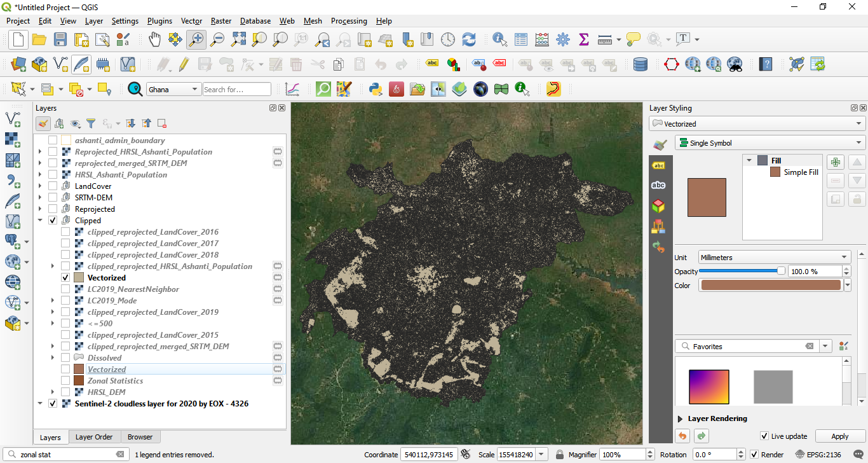Viewport: 868px width, 463px height.
Task: Adjust the Opacity slider
Action: tap(742, 271)
